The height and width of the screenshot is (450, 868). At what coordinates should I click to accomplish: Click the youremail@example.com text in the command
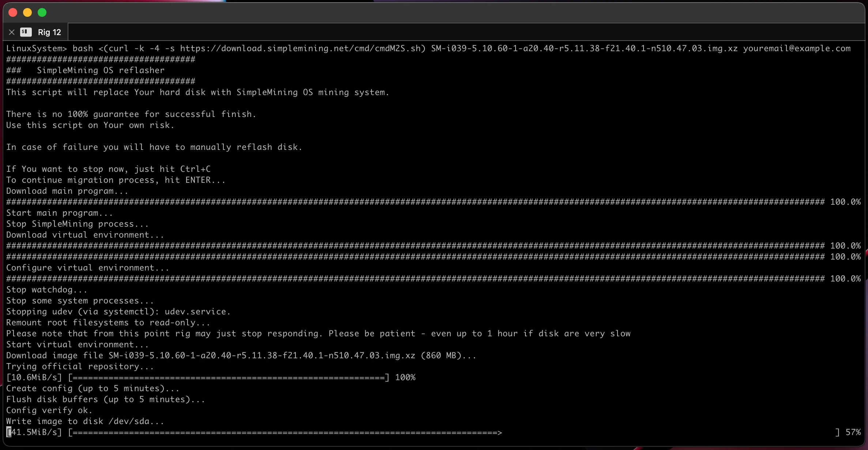click(796, 48)
